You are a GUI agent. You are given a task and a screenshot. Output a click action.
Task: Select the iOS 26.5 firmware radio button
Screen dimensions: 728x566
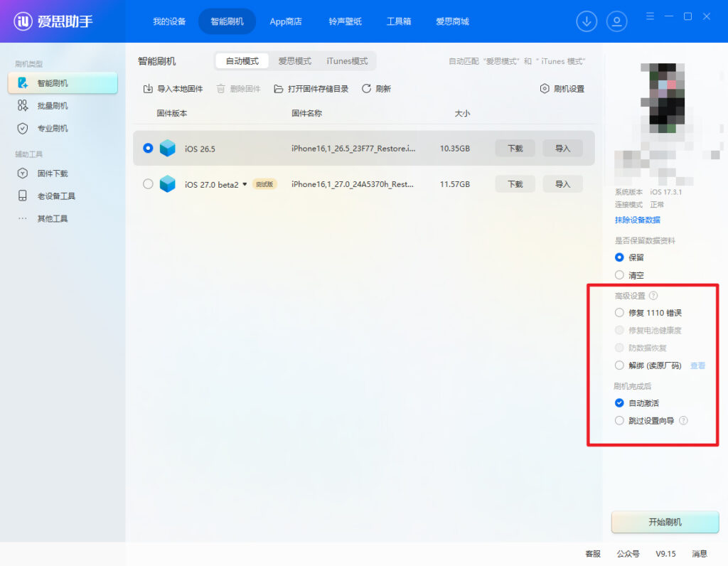[148, 148]
